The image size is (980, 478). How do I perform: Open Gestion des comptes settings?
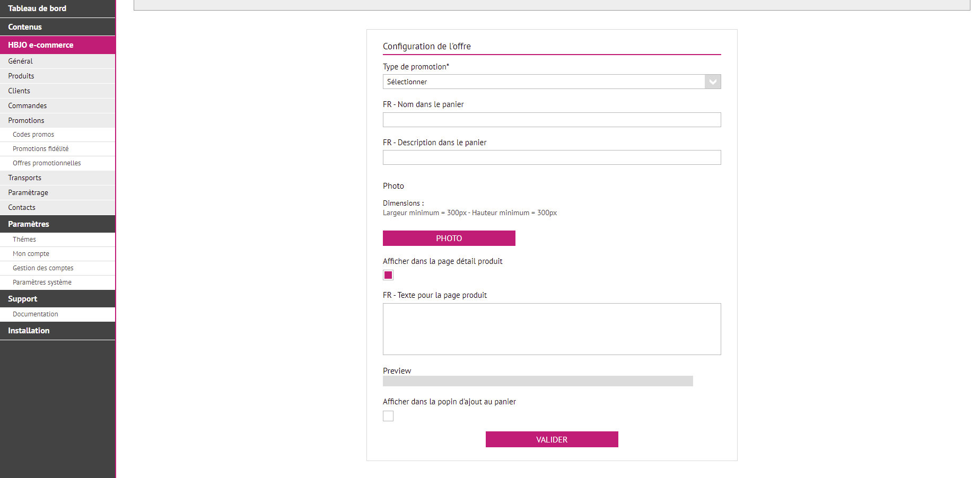[43, 268]
